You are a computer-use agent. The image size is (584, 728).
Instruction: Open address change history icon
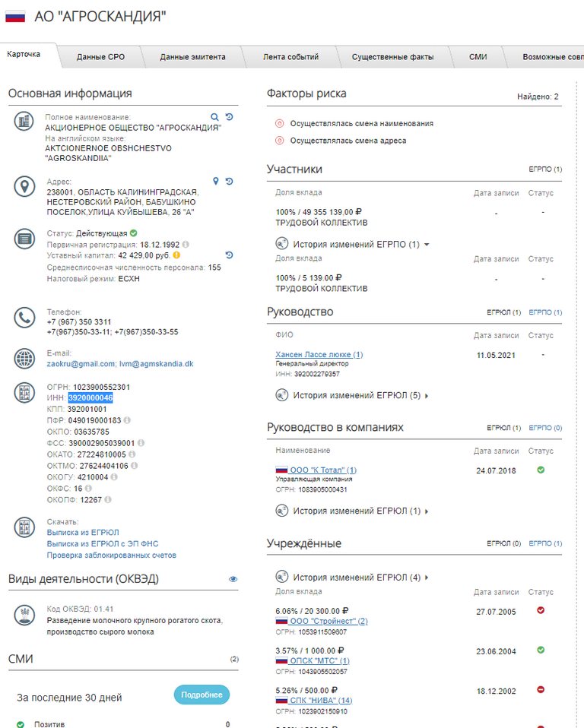[x=229, y=181]
